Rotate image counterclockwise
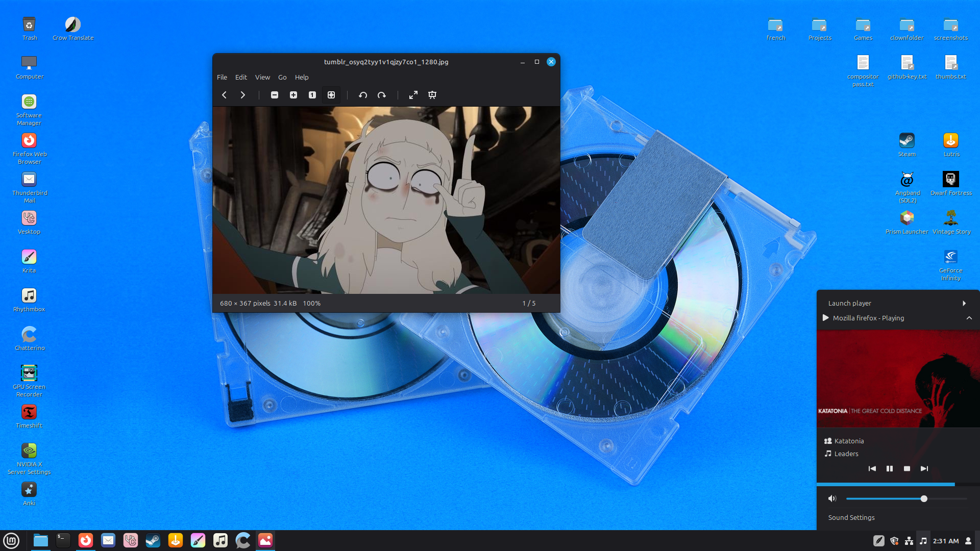 [x=363, y=95]
